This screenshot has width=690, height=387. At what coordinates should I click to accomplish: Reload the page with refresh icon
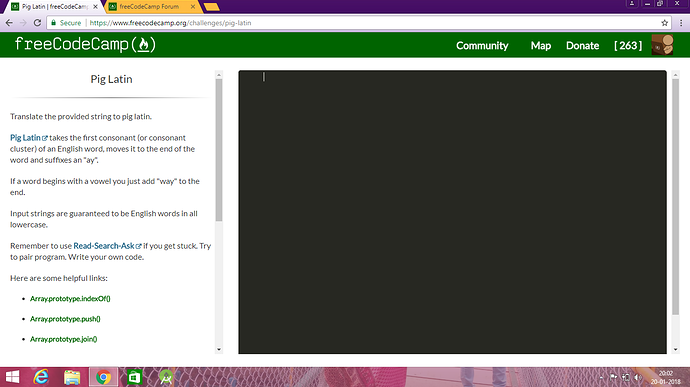coord(37,22)
